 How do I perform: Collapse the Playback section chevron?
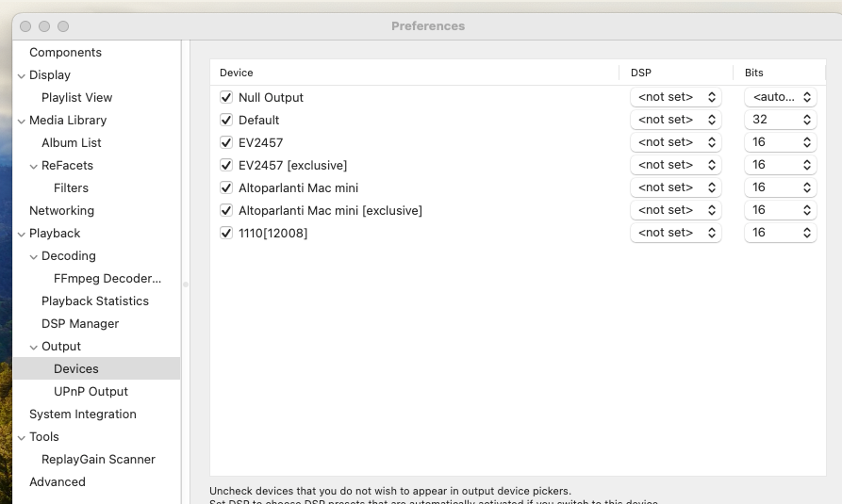point(22,234)
